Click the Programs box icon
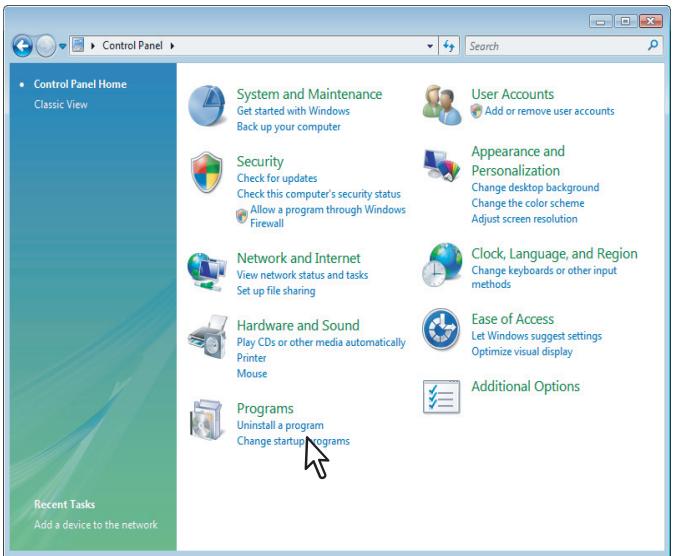The image size is (673, 556). (207, 420)
